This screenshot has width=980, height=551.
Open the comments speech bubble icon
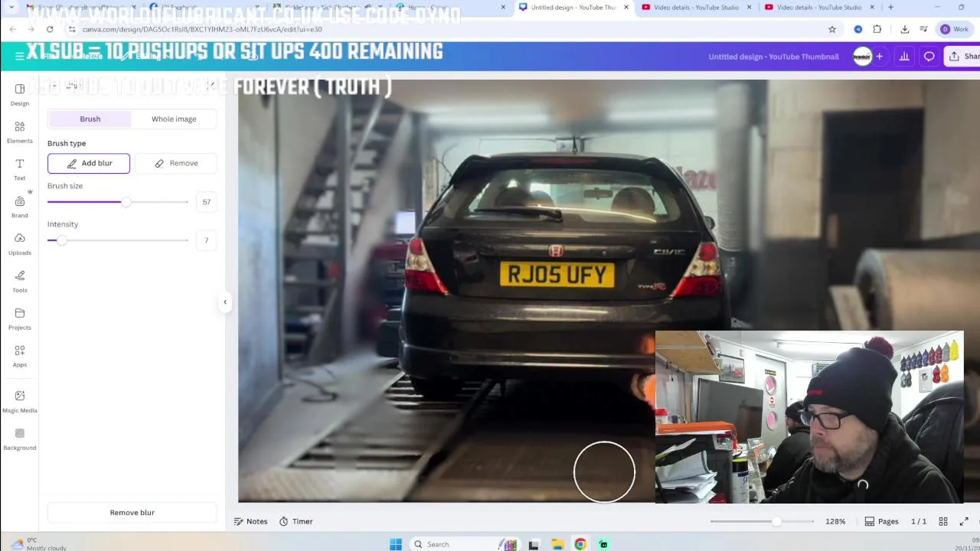pyautogui.click(x=929, y=57)
